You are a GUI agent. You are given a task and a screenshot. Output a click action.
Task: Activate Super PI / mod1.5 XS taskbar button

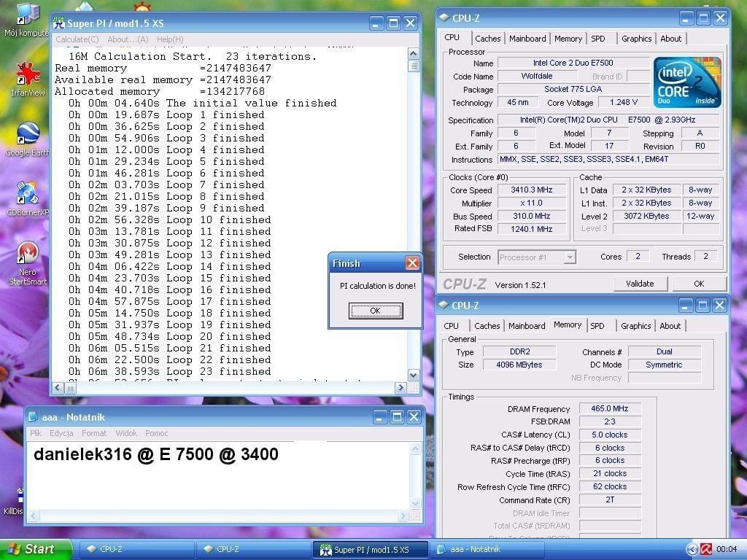[370, 549]
